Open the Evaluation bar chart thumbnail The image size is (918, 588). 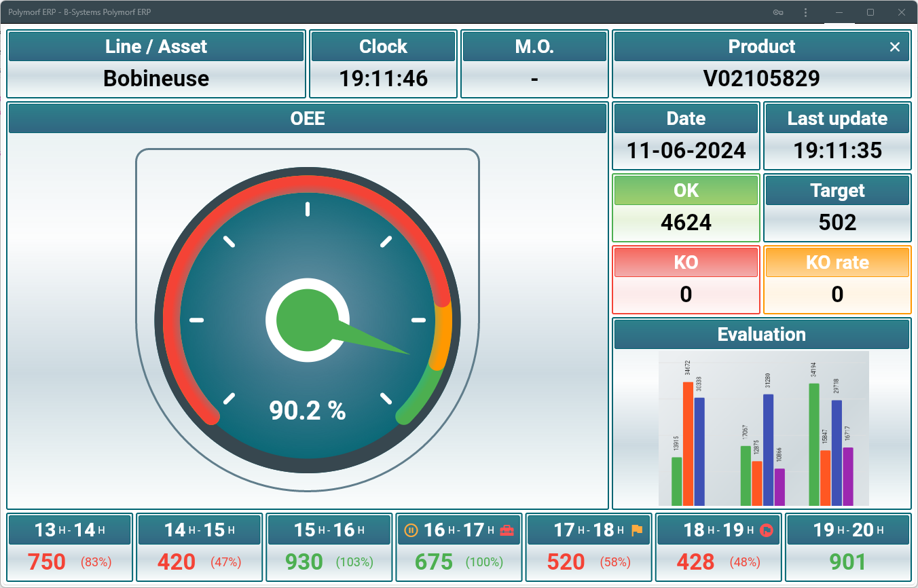point(763,428)
